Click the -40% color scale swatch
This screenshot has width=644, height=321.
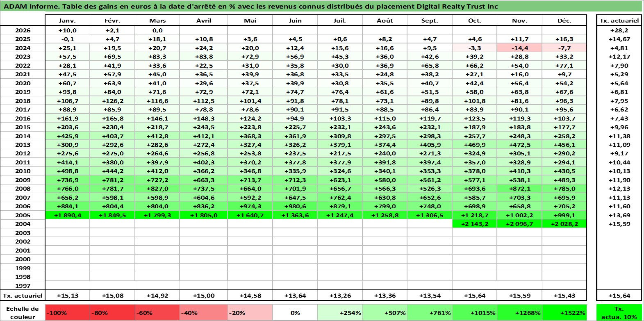[x=203, y=312]
